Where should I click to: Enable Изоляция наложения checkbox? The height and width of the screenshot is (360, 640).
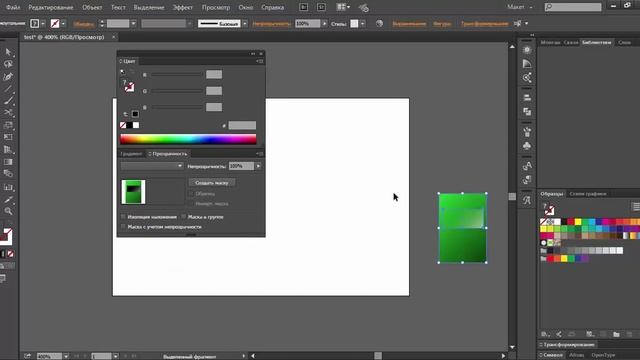tap(123, 217)
